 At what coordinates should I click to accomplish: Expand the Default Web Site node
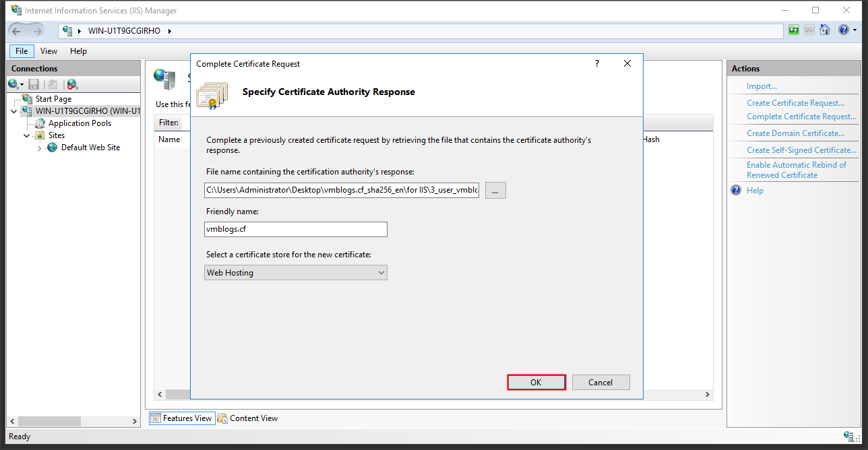39,148
